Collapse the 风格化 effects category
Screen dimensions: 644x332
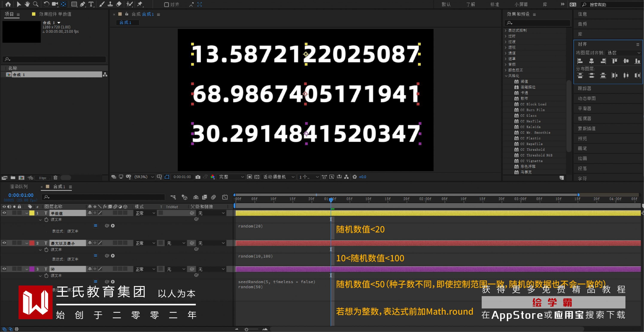[x=506, y=76]
